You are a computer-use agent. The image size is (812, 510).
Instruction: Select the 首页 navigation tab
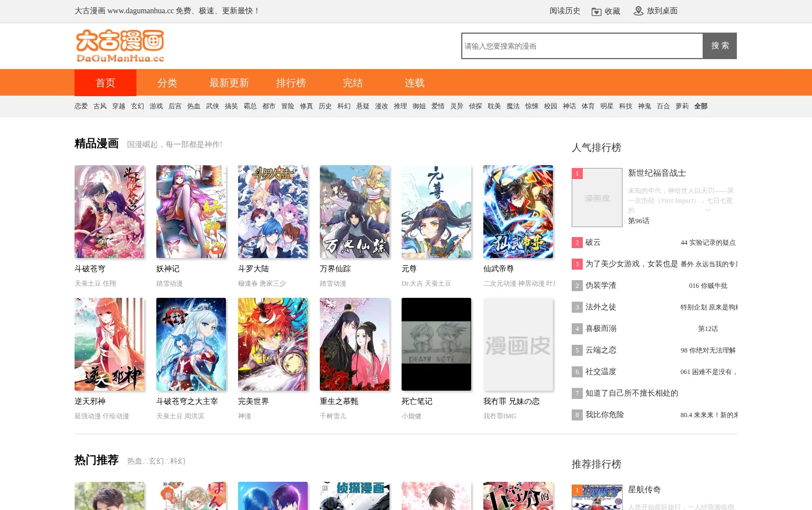[106, 83]
